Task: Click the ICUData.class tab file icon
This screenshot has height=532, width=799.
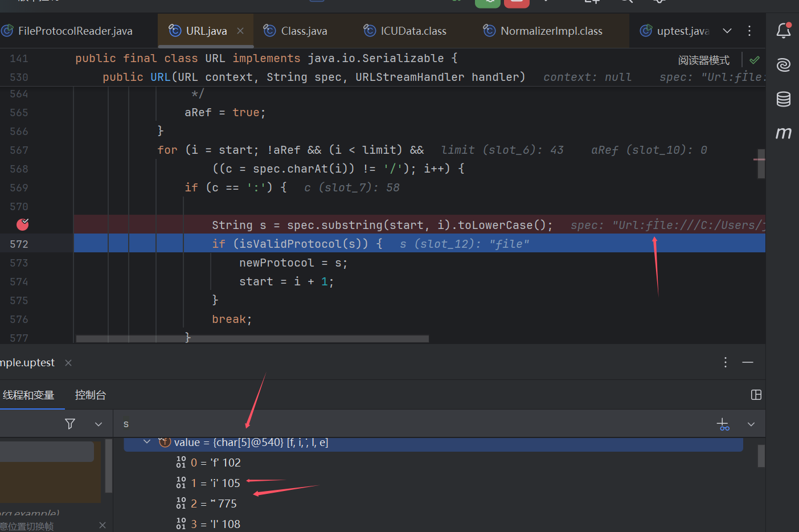Action: pos(370,31)
